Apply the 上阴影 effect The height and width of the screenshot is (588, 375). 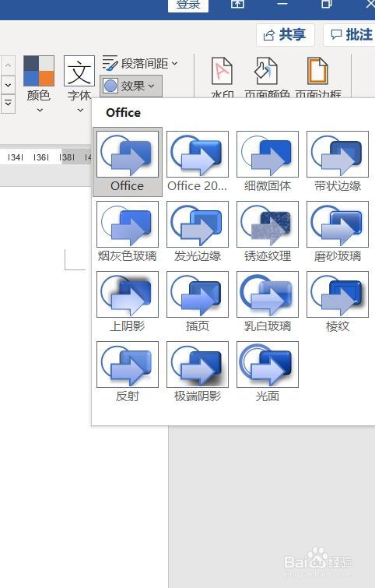[x=128, y=302]
